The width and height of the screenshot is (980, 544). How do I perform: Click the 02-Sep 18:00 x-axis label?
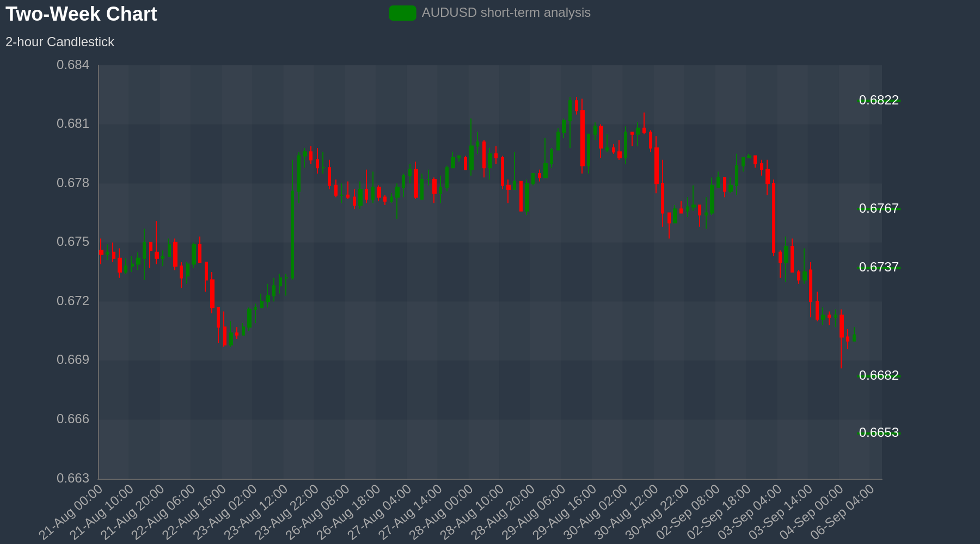[x=719, y=512]
